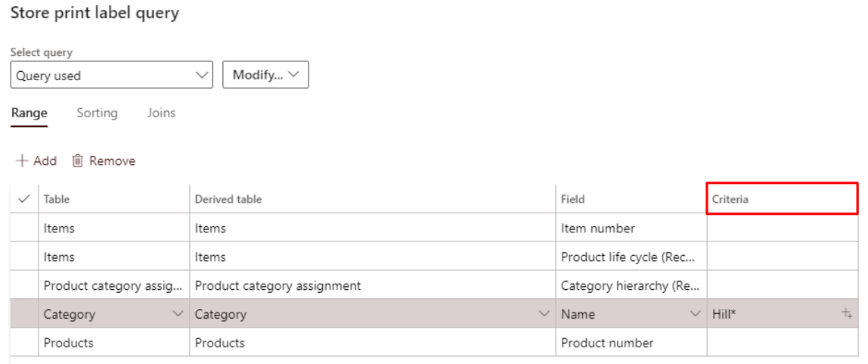The image size is (868, 364).
Task: Click the Criteria column header
Action: (x=782, y=199)
